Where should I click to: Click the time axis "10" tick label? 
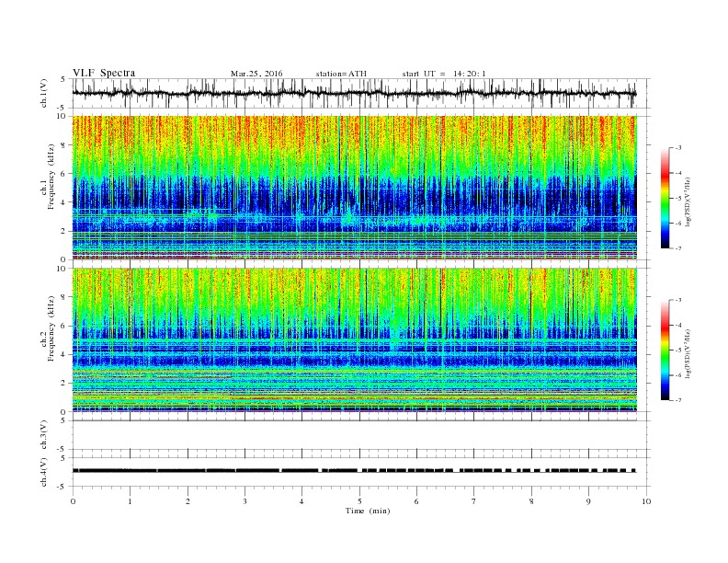(x=646, y=501)
